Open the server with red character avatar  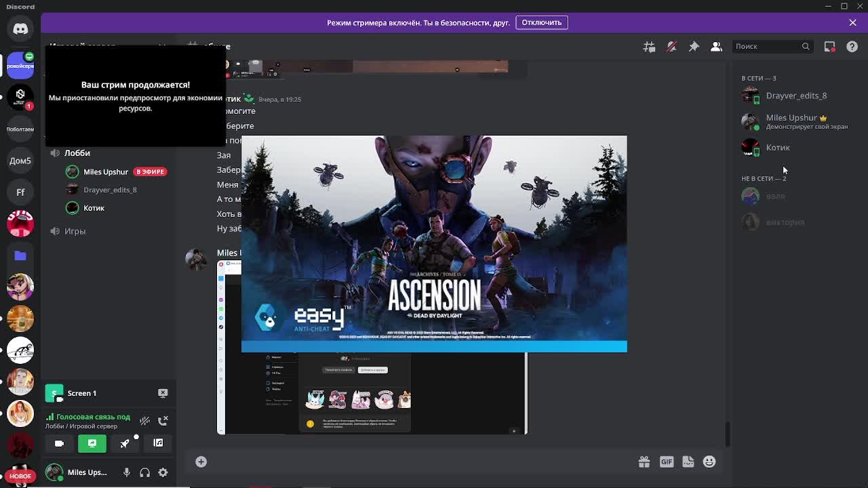click(x=20, y=224)
